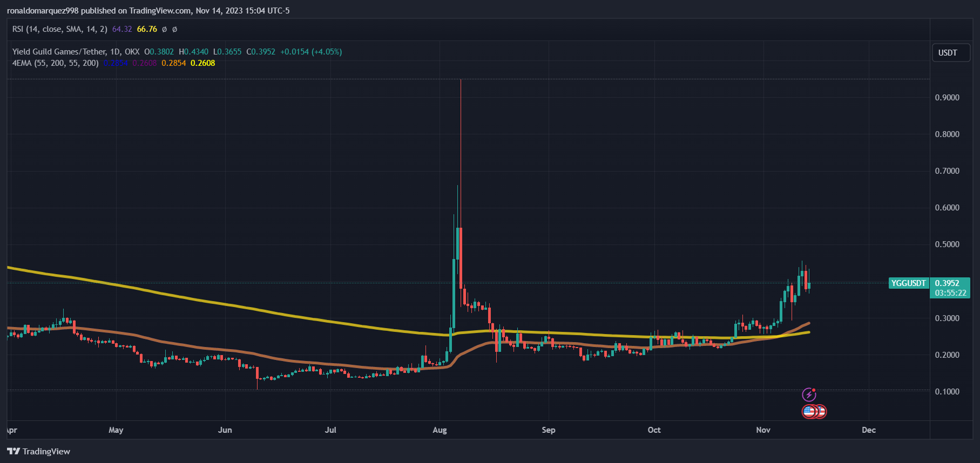The height and width of the screenshot is (463, 980).
Task: Click the 0.8000 price axis label
Action: (947, 134)
